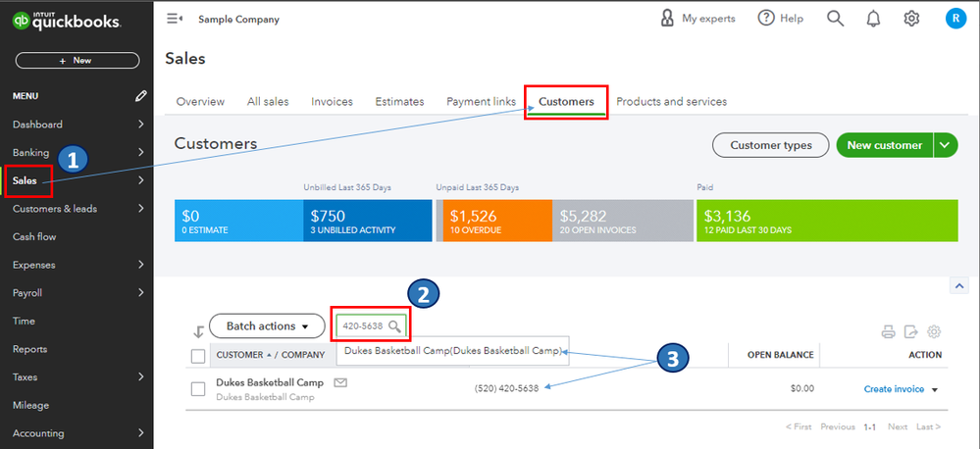Print the customer list
This screenshot has width=980, height=449.
click(889, 331)
